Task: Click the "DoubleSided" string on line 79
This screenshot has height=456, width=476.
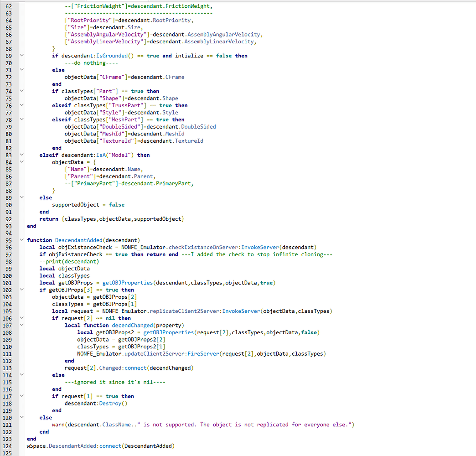Action: click(x=119, y=127)
